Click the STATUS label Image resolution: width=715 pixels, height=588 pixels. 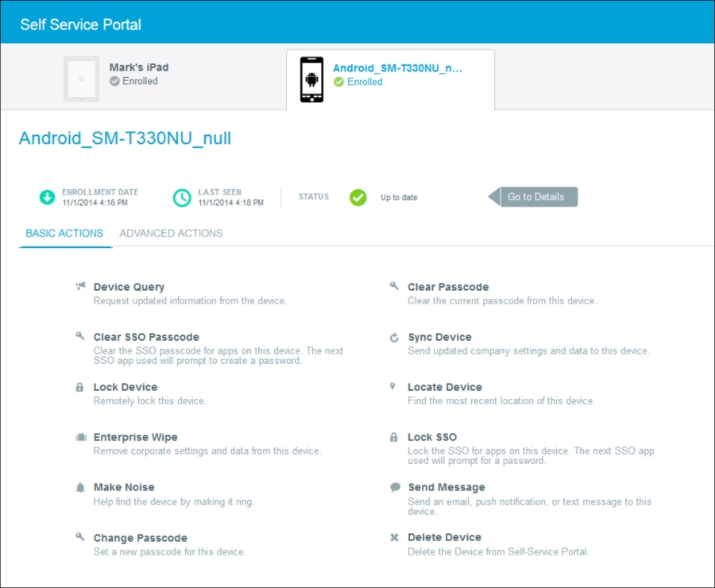314,196
